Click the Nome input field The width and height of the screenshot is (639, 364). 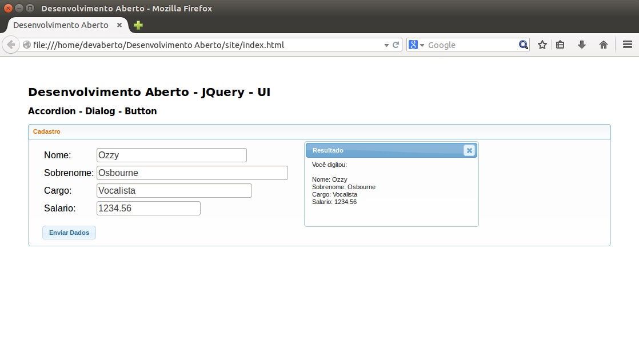click(171, 155)
